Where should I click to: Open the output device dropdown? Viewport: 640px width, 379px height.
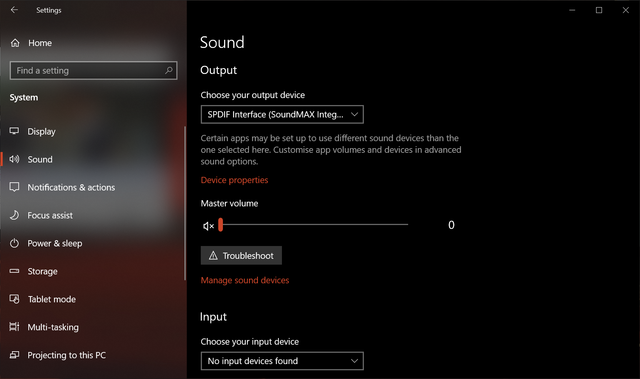pos(282,115)
